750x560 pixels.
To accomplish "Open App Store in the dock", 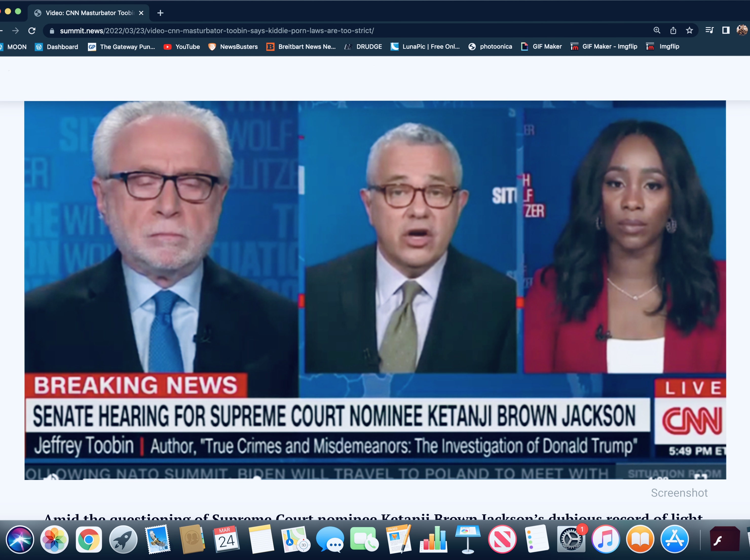I will tap(674, 539).
